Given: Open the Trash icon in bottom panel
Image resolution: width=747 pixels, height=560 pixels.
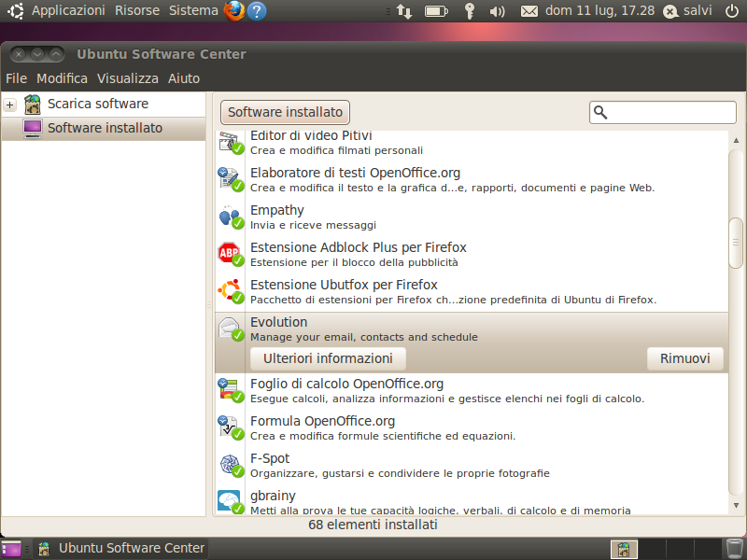Looking at the screenshot, I should (735, 549).
